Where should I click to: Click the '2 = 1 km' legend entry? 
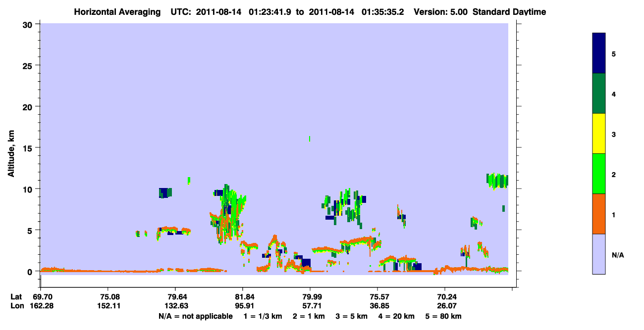tap(308, 316)
